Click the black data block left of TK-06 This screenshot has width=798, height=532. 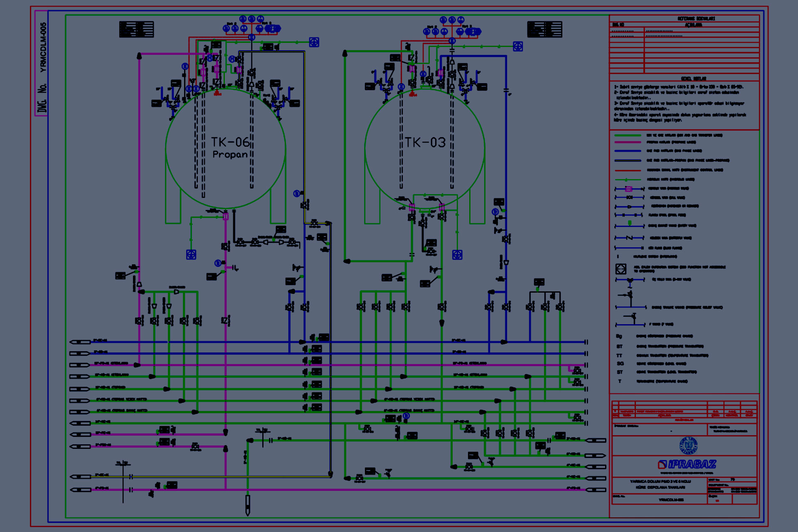pyautogui.click(x=136, y=30)
